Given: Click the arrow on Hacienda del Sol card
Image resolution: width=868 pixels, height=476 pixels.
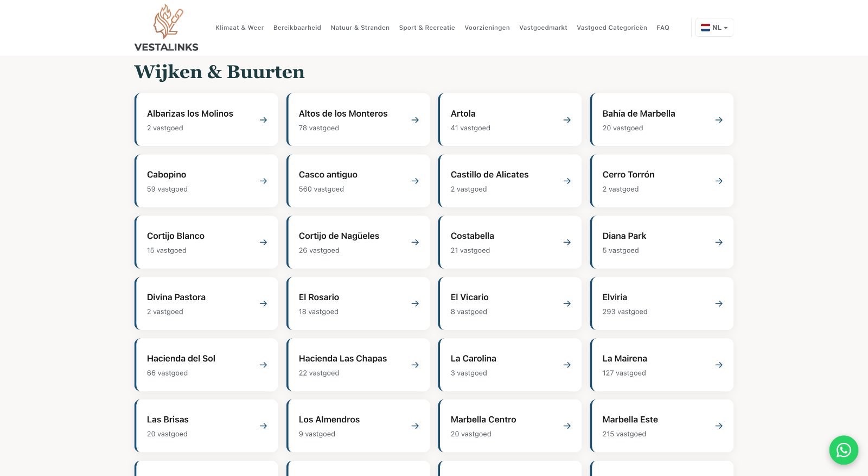Looking at the screenshot, I should pyautogui.click(x=263, y=365).
